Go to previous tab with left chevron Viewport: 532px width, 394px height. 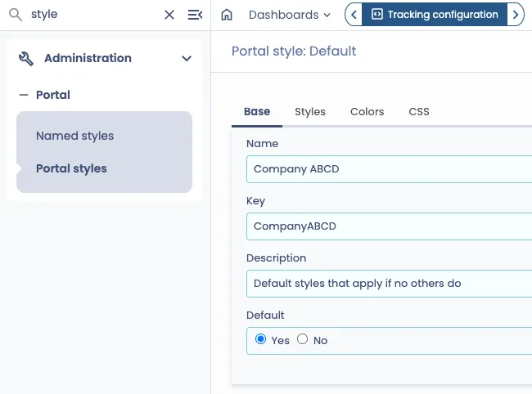[354, 15]
